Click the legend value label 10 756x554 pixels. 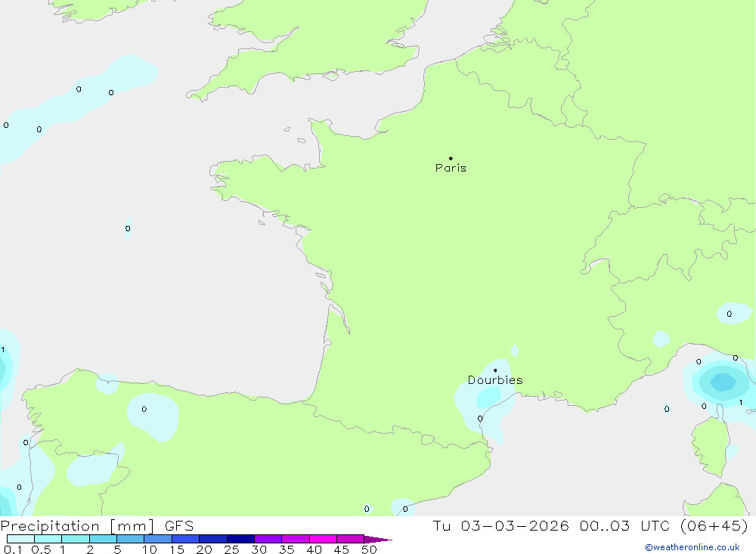pos(150,549)
